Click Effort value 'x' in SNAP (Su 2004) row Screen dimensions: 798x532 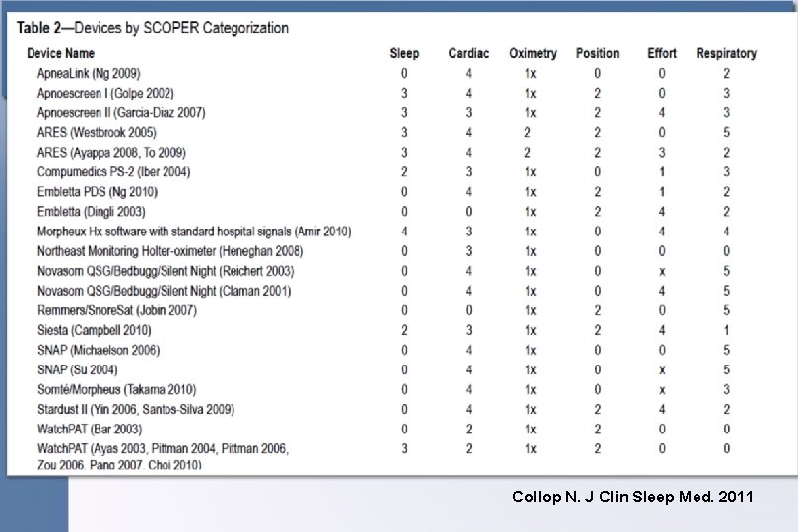pyautogui.click(x=662, y=371)
